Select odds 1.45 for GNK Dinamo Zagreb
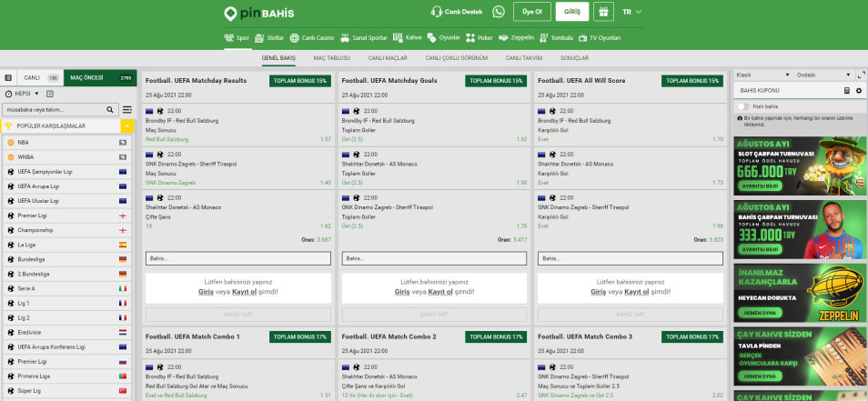Image resolution: width=868 pixels, height=401 pixels. [326, 183]
